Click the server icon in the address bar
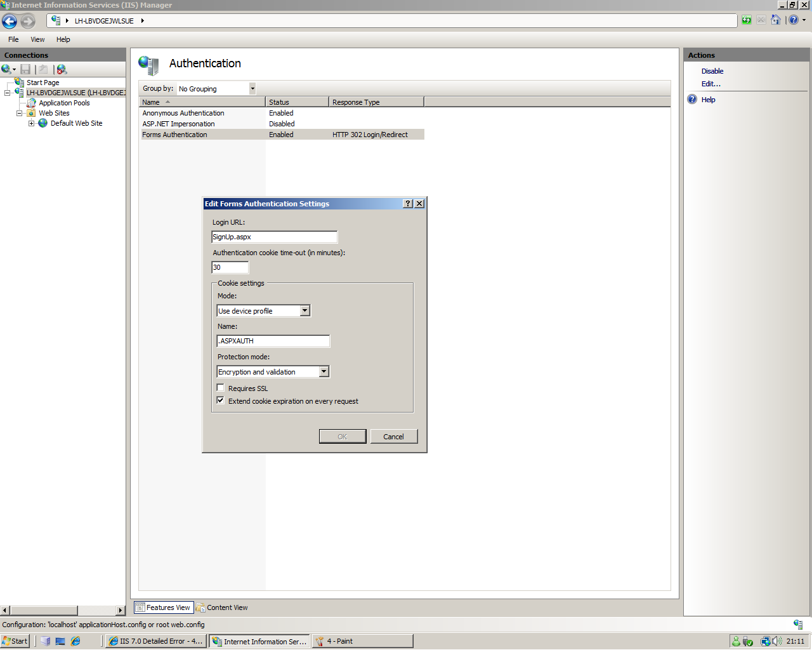 point(56,20)
